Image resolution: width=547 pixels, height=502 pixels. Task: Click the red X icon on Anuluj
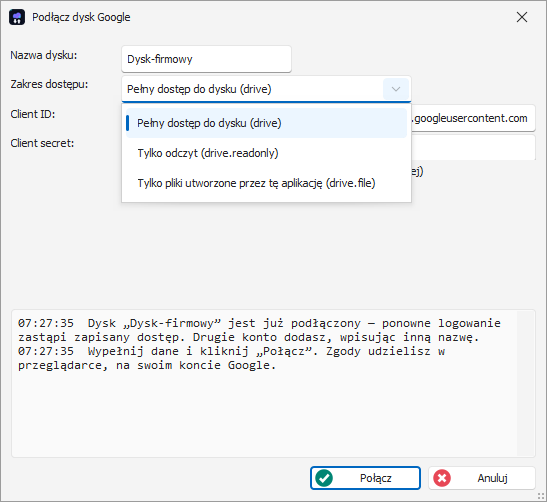pyautogui.click(x=442, y=478)
